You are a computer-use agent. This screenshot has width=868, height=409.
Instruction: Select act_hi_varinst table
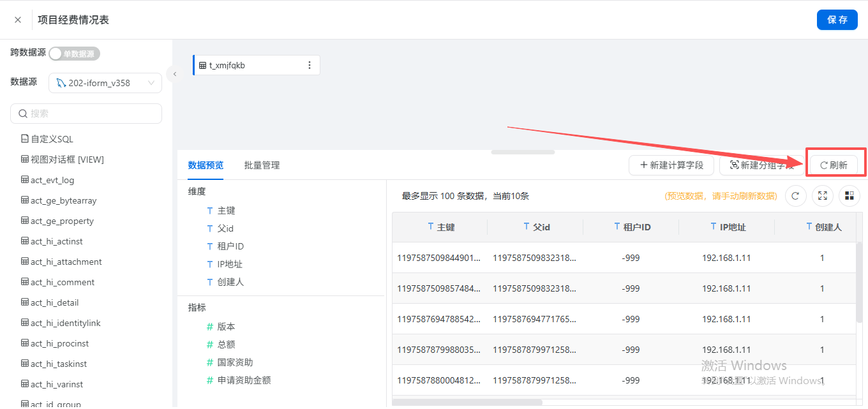pyautogui.click(x=52, y=384)
